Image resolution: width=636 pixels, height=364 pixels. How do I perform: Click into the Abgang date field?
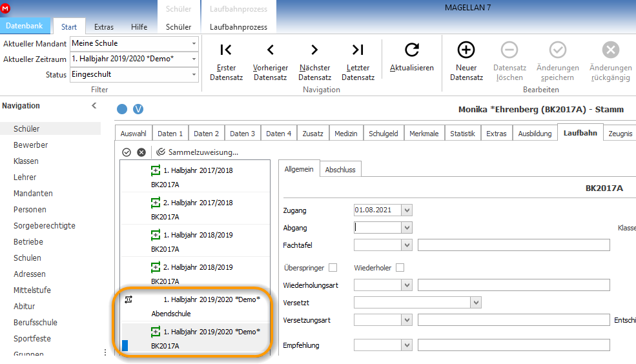(x=378, y=227)
